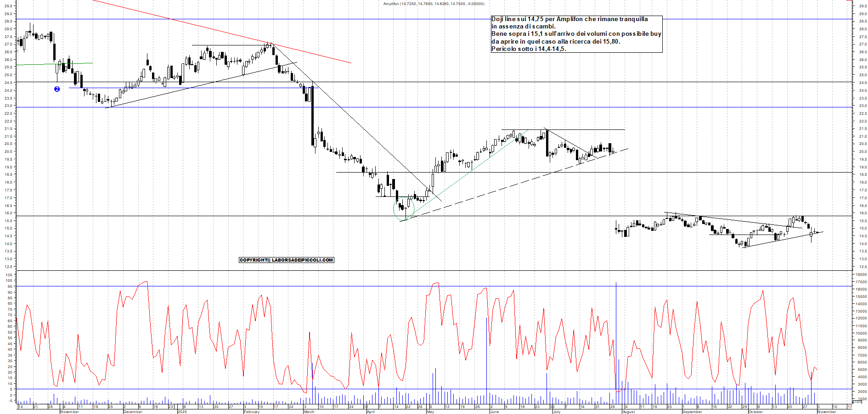Screen dimensions: 868x414
Task: Click the 2025 year label on the axis
Action: (182, 412)
